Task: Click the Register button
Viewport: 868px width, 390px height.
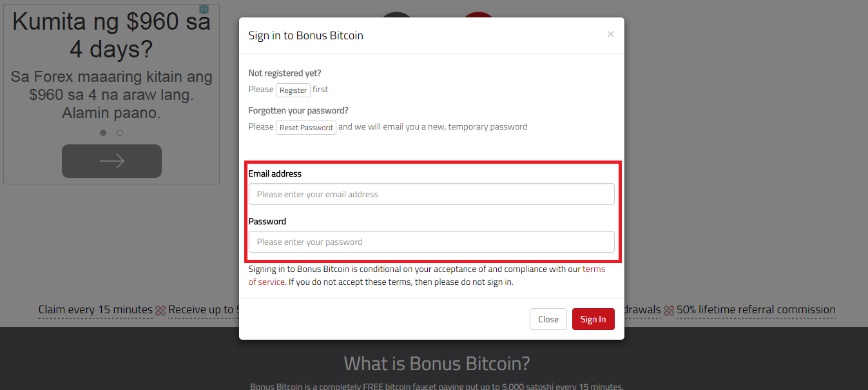Action: click(293, 90)
